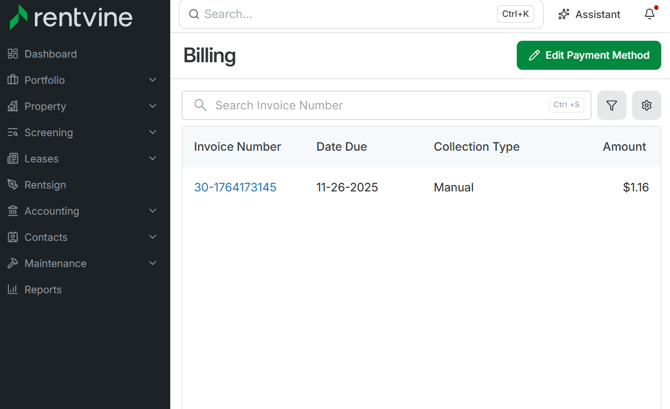Click the magnifier in global search
This screenshot has height=409, width=670.
(194, 14)
